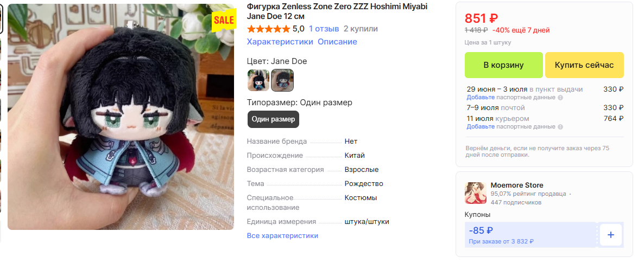Click the info icon beside pickup passport data
Screen dimensions: 644x263
tap(560, 98)
